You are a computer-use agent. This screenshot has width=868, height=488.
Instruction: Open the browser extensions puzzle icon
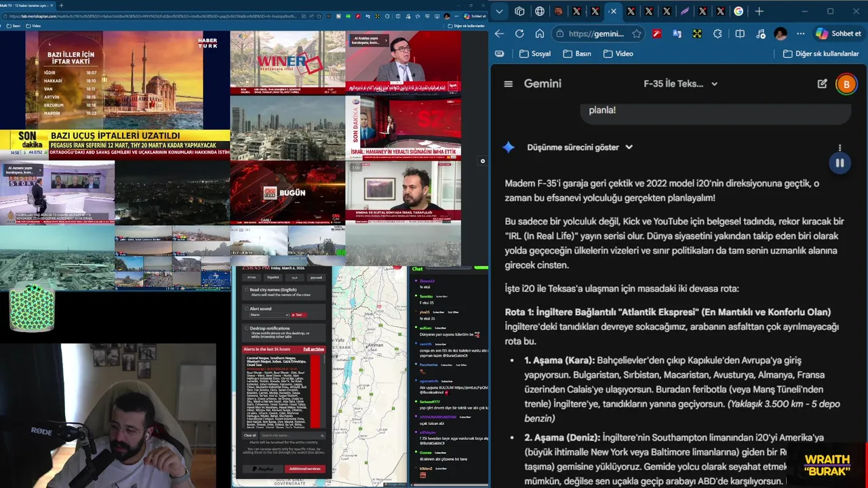tap(718, 33)
